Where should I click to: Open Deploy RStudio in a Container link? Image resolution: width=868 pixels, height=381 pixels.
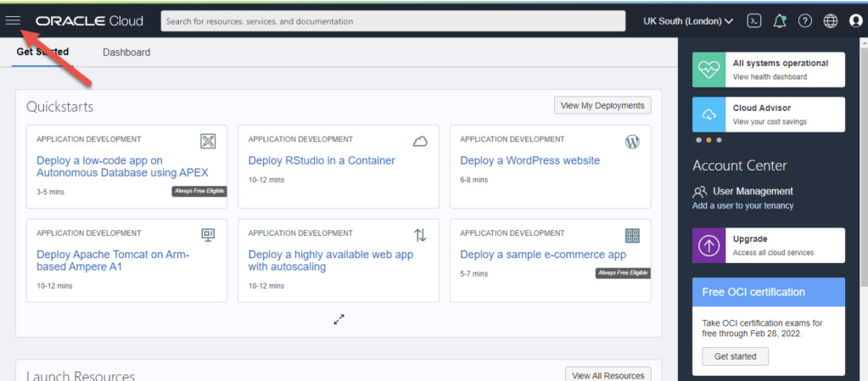click(321, 160)
